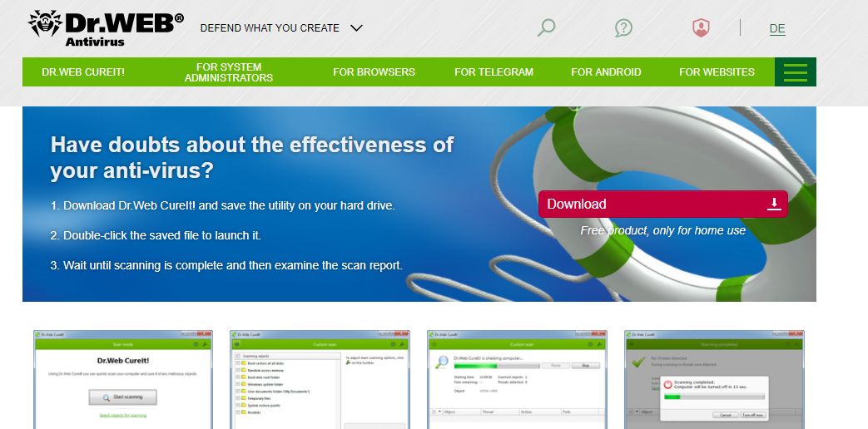Click the red Download button

[662, 204]
